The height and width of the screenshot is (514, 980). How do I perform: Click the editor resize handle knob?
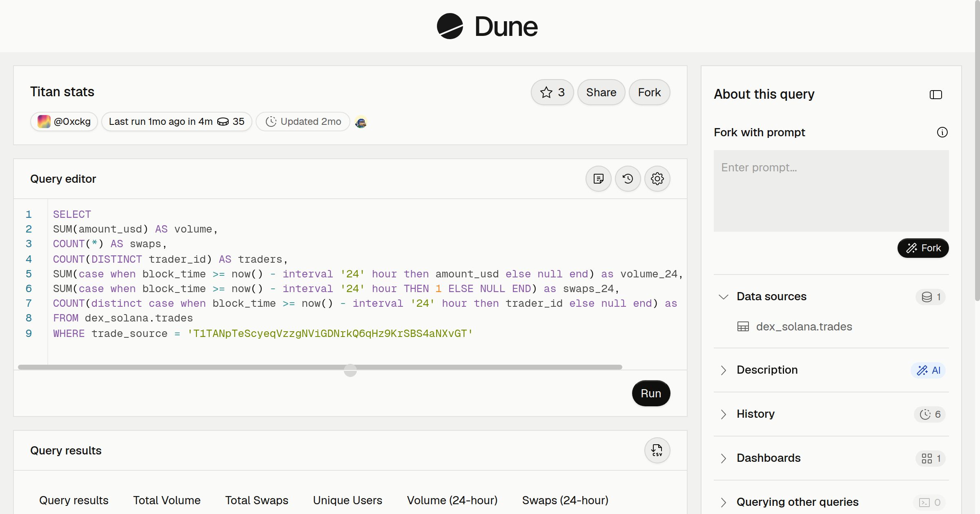click(350, 370)
